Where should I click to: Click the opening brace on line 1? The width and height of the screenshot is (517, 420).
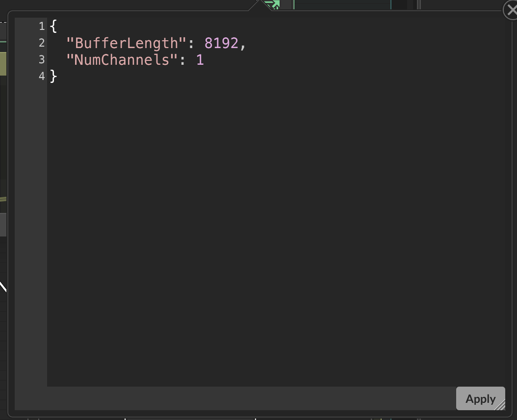pos(53,26)
